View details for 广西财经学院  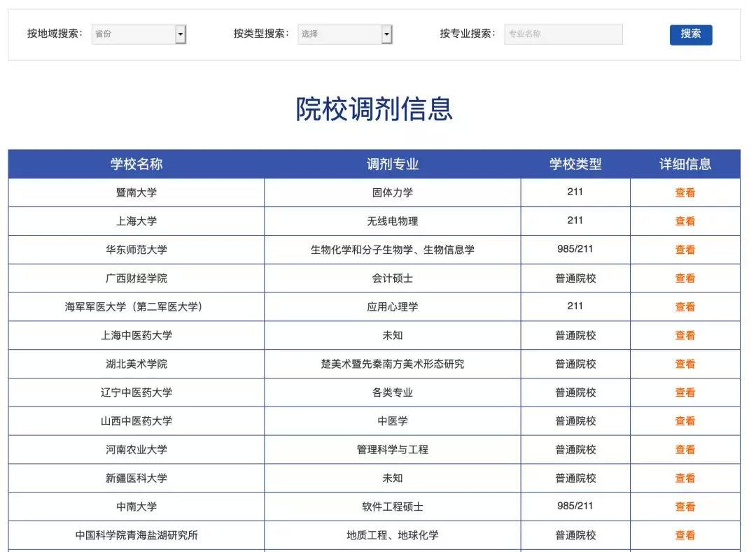tap(685, 278)
